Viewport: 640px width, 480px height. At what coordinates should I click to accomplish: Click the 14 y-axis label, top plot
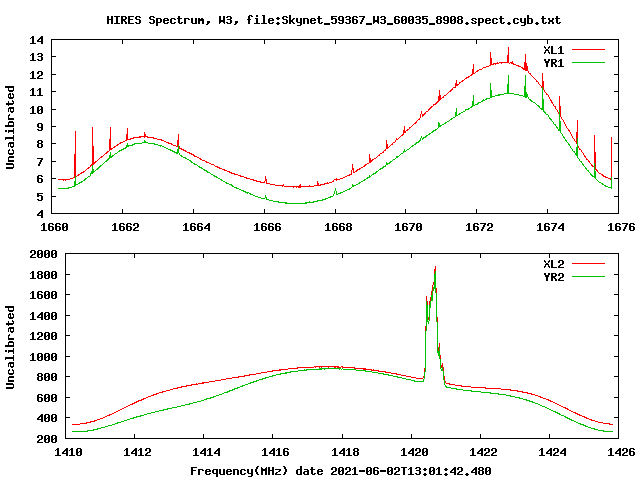[x=36, y=40]
